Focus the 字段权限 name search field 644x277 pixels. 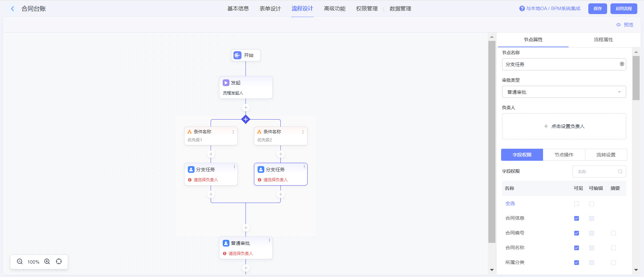click(596, 171)
